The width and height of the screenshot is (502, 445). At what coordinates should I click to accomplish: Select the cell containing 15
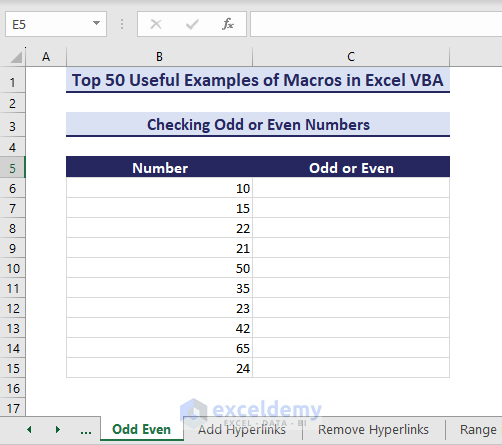[x=159, y=208]
